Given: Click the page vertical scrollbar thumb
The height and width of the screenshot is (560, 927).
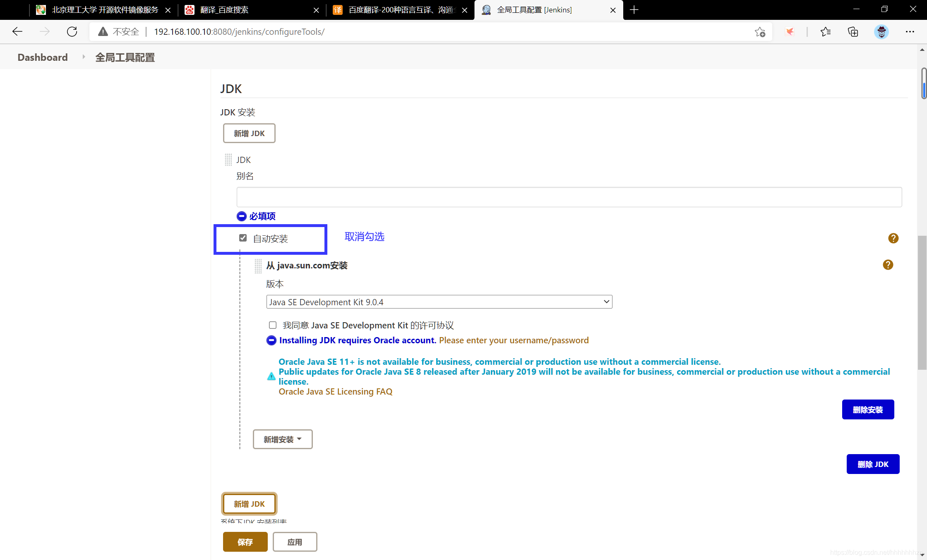Looking at the screenshot, I should (922, 302).
